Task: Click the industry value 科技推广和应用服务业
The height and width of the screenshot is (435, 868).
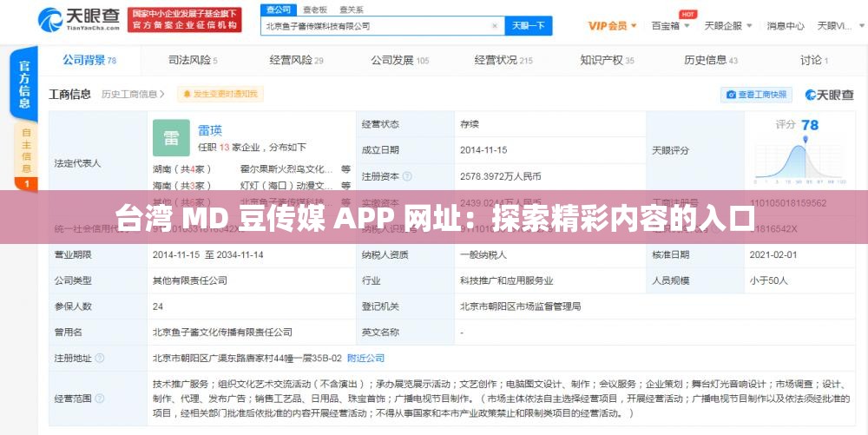Action: [507, 280]
